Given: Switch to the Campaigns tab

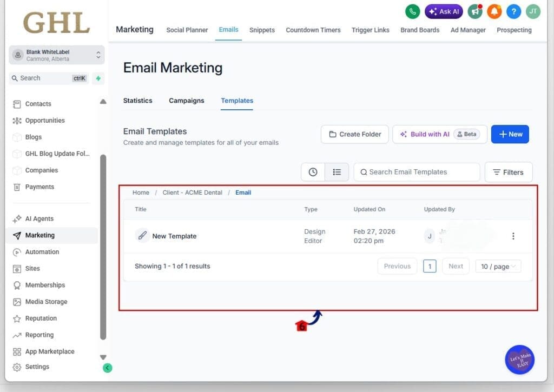Looking at the screenshot, I should click(x=186, y=101).
